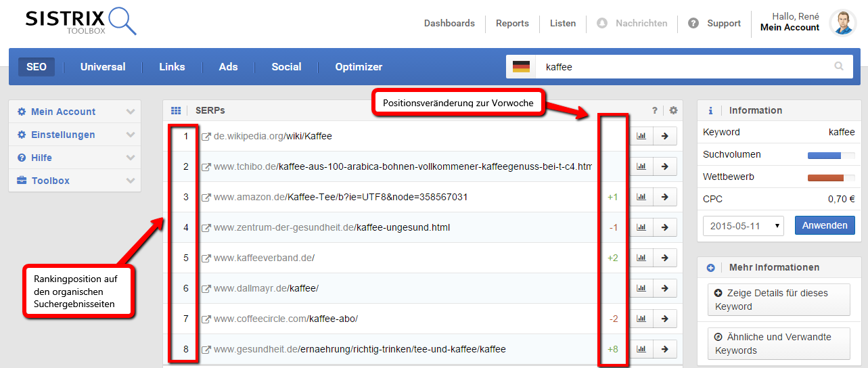This screenshot has height=368, width=868.
Task: Open external link icon beside www.kaffeeverband.de
Action: point(206,258)
